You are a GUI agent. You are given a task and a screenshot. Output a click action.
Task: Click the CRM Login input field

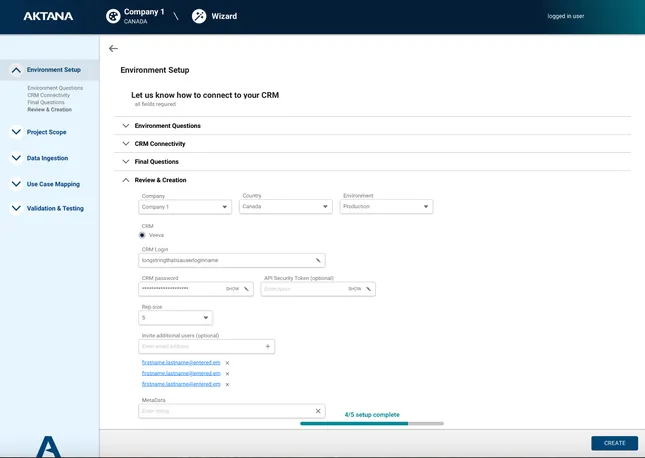pos(232,260)
